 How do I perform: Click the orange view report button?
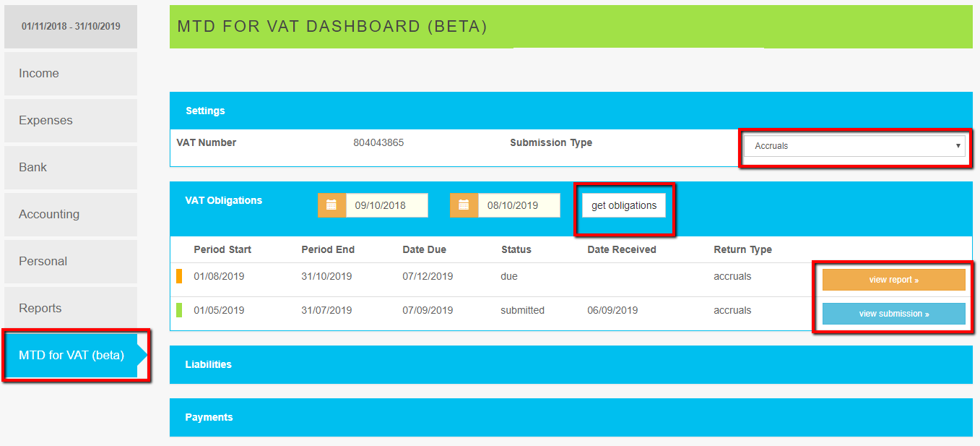[894, 280]
